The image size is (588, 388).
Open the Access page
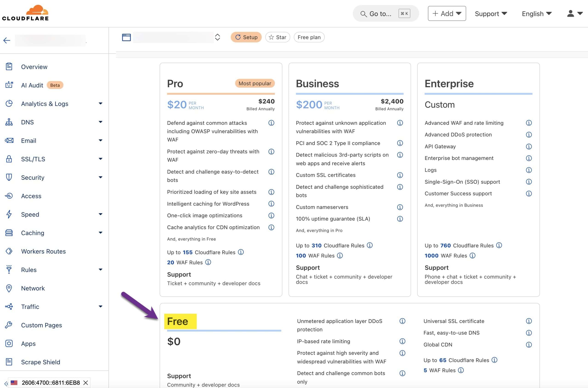[x=31, y=196]
